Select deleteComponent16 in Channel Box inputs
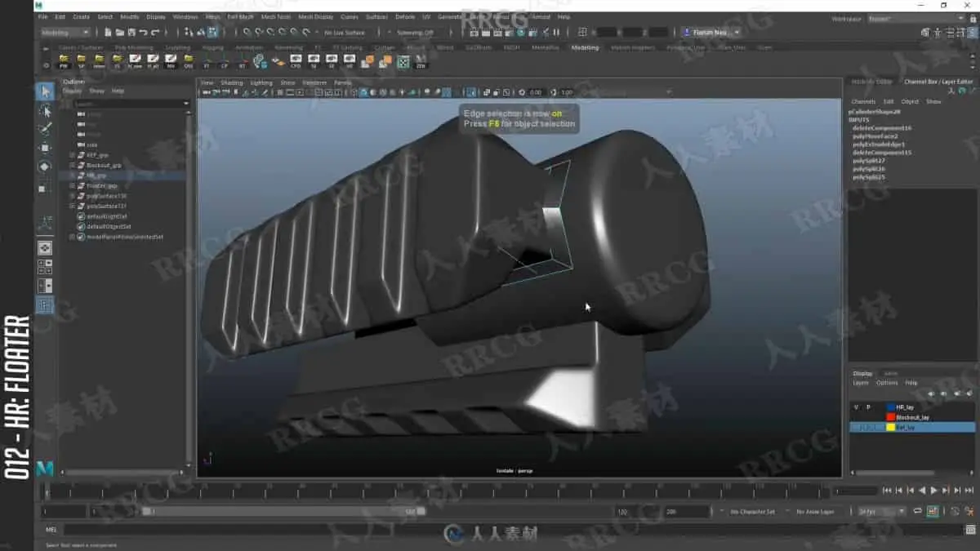The height and width of the screenshot is (551, 980). (882, 128)
